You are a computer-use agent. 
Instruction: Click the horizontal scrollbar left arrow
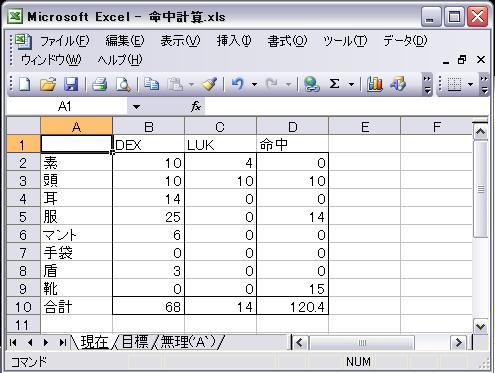point(299,342)
